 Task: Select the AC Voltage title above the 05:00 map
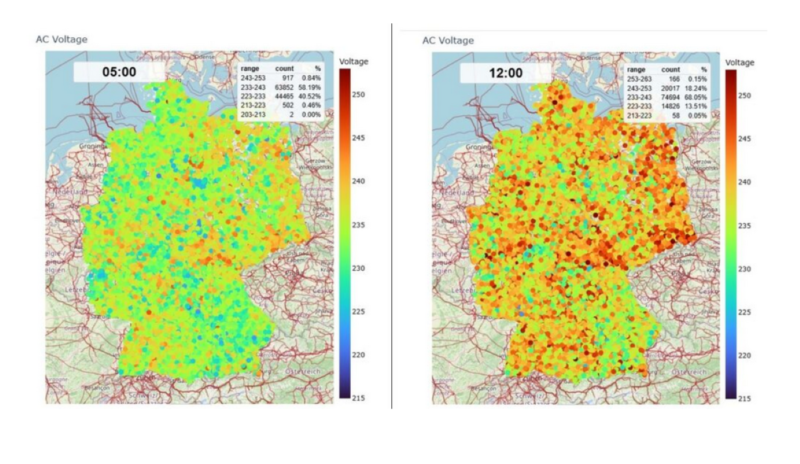pyautogui.click(x=61, y=39)
